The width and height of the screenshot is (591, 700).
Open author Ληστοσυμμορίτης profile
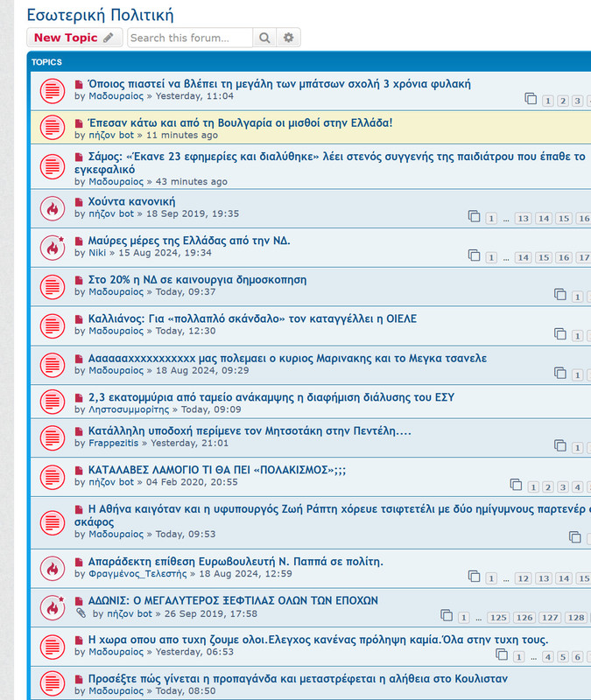point(129,409)
